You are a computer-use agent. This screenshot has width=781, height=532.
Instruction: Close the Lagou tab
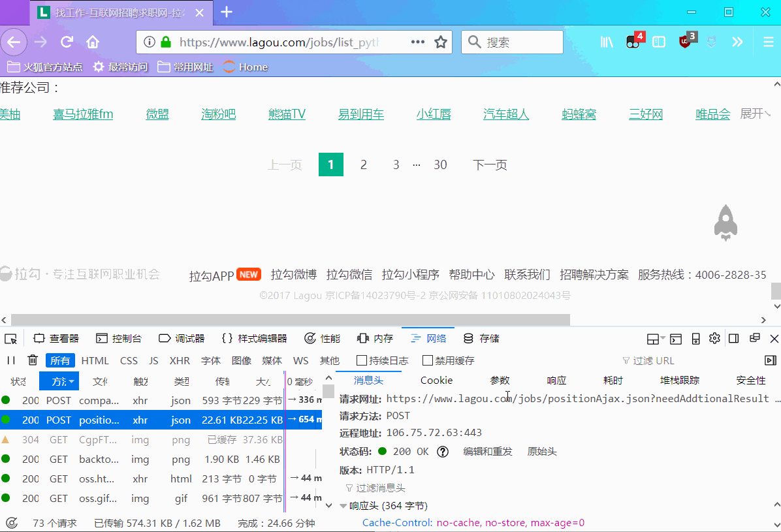point(199,12)
